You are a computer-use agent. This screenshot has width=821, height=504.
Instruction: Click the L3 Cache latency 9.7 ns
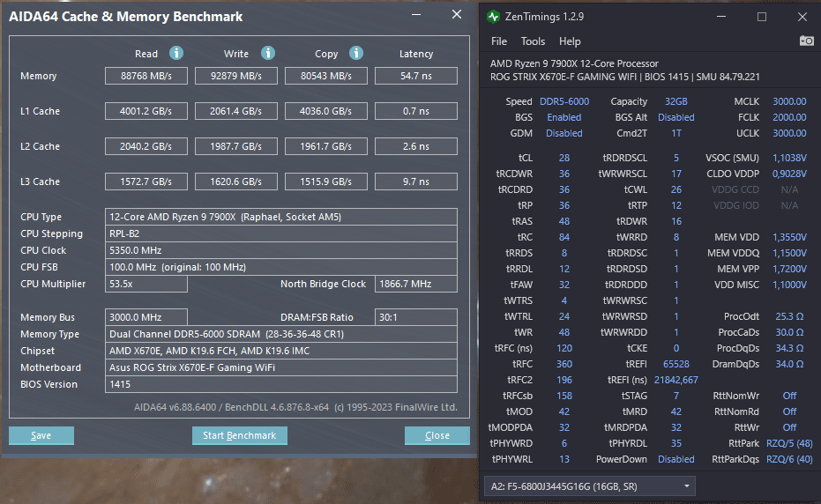click(416, 182)
